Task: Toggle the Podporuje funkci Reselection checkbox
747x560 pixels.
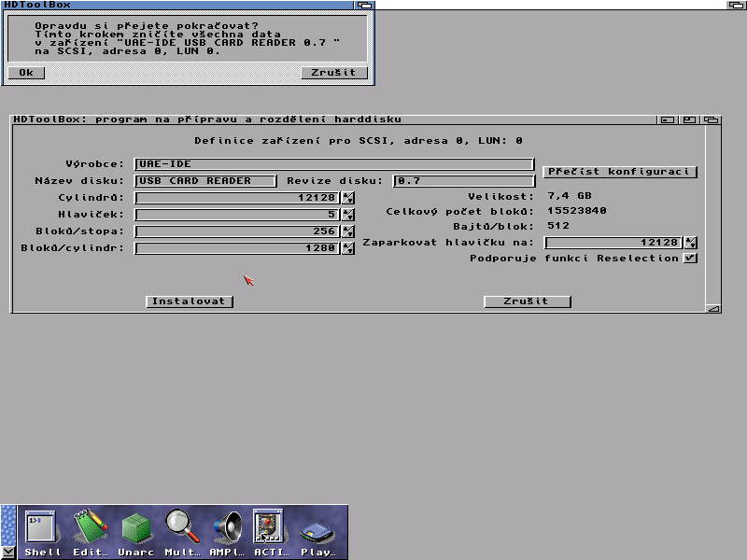Action: pyautogui.click(x=690, y=259)
